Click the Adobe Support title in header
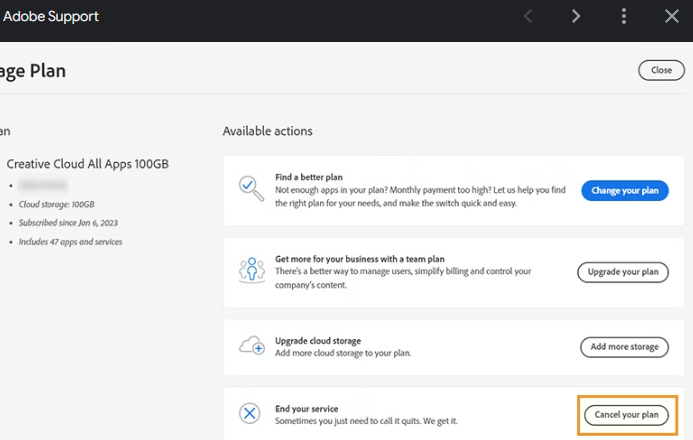693x440 pixels. 51,17
